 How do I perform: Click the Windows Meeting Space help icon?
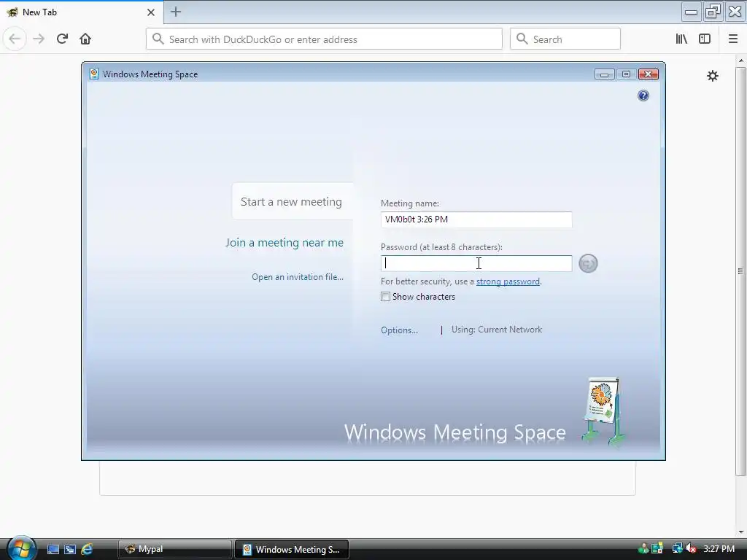coord(643,96)
